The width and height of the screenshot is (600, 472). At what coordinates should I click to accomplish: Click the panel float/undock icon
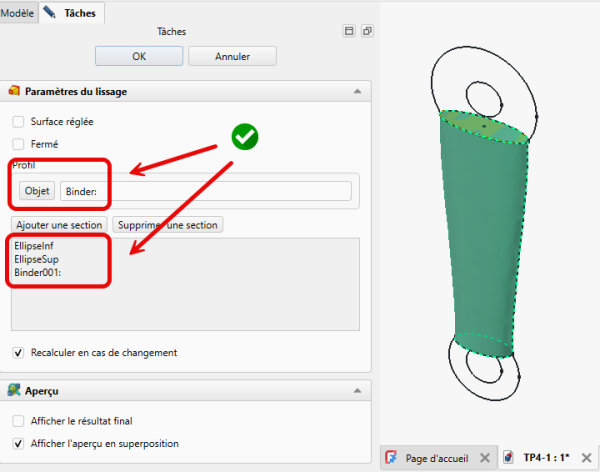pos(367,32)
